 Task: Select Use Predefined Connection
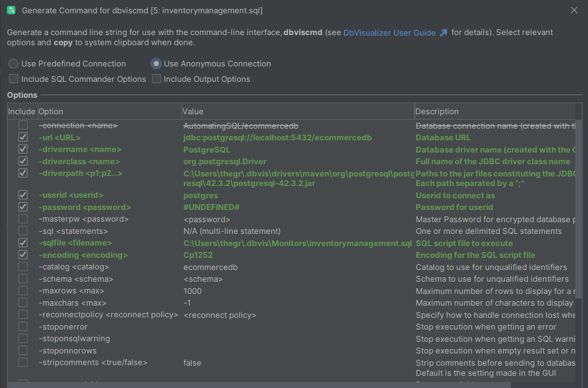click(13, 63)
